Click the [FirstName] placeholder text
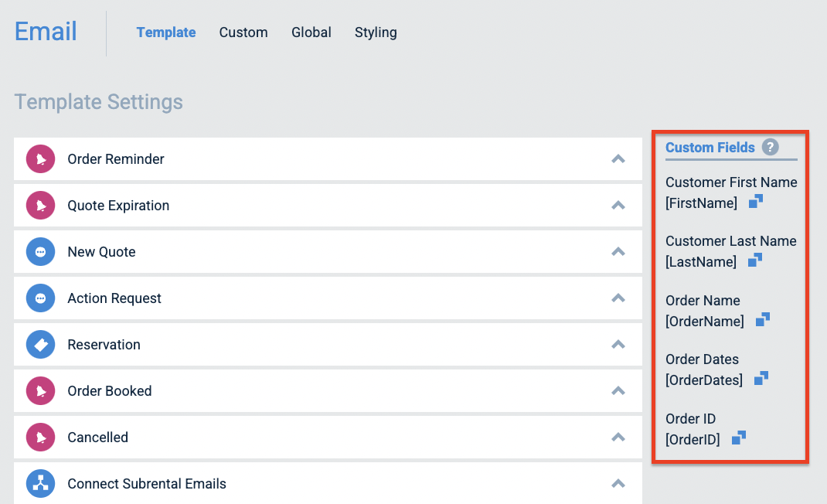Screen dimensions: 827x504 pyautogui.click(x=701, y=203)
